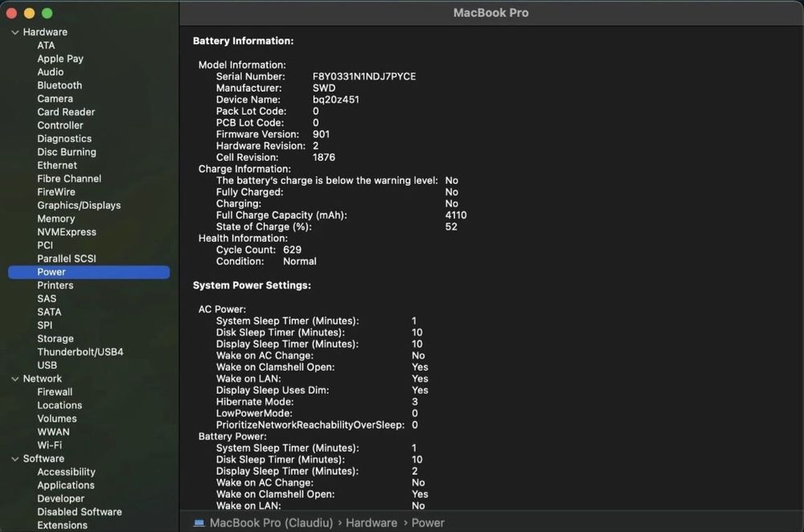Select Thunderbolt/USB4 in the sidebar
804x532 pixels.
point(80,352)
